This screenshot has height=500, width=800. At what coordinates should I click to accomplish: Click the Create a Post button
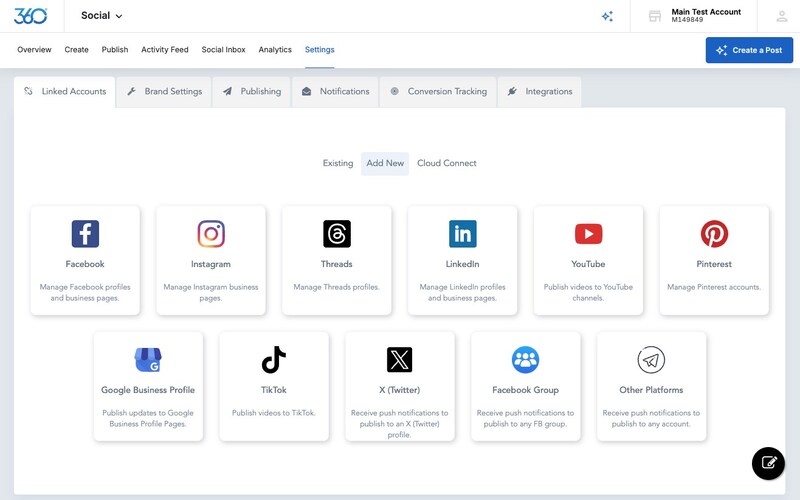[749, 50]
